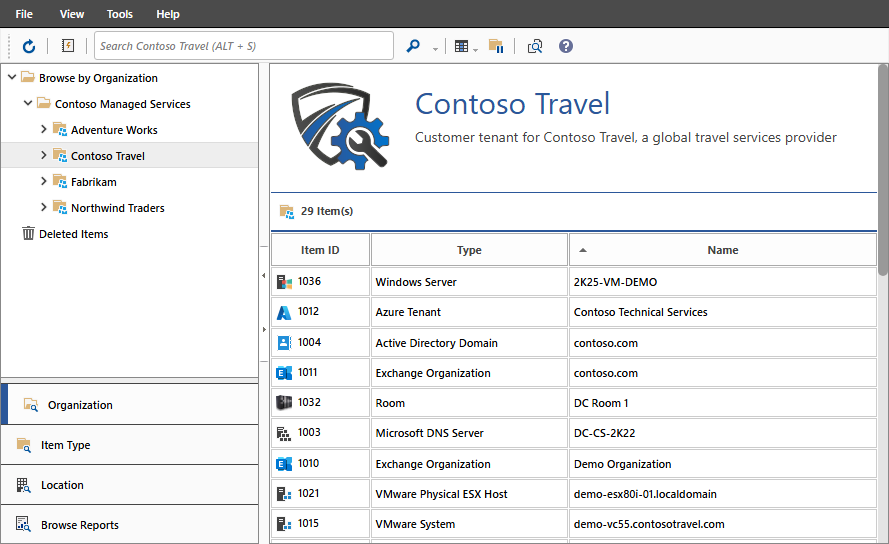Screen dimensions: 889x544
Task: Open the Help question mark icon
Action: [566, 46]
